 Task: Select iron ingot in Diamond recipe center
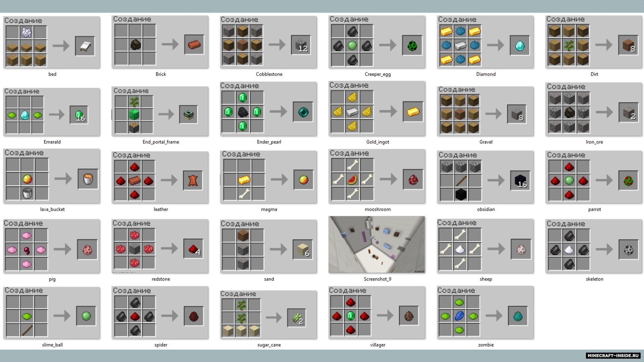[460, 45]
